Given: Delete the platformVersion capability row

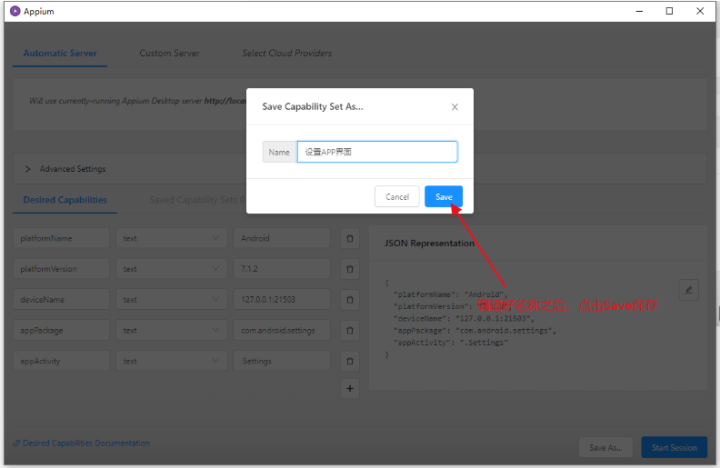Looking at the screenshot, I should coord(350,269).
